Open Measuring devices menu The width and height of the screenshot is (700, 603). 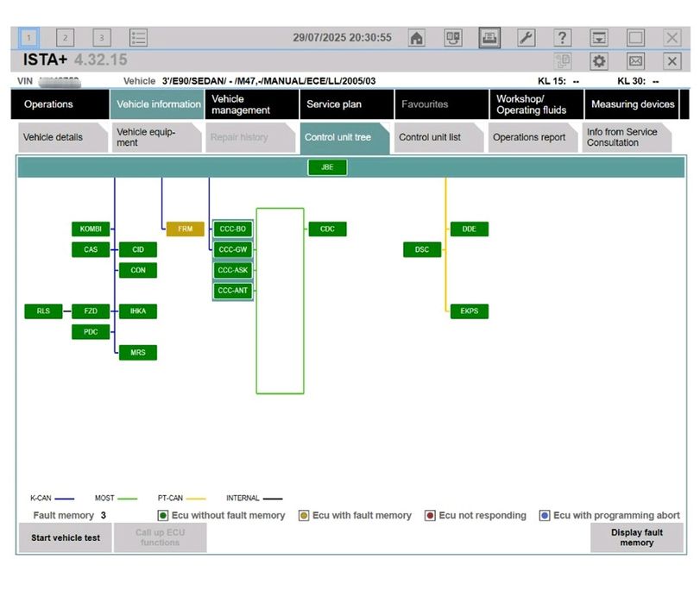click(x=632, y=104)
